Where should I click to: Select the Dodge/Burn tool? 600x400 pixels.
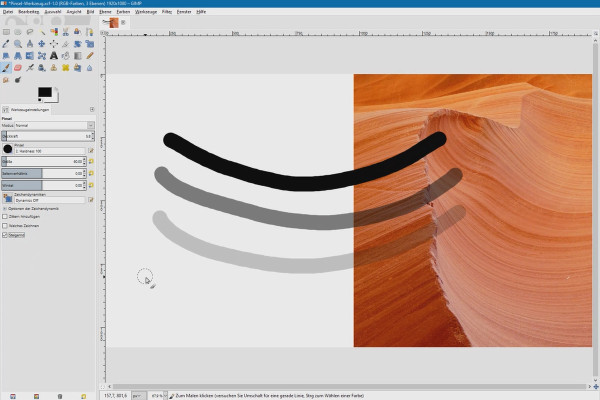coord(18,80)
